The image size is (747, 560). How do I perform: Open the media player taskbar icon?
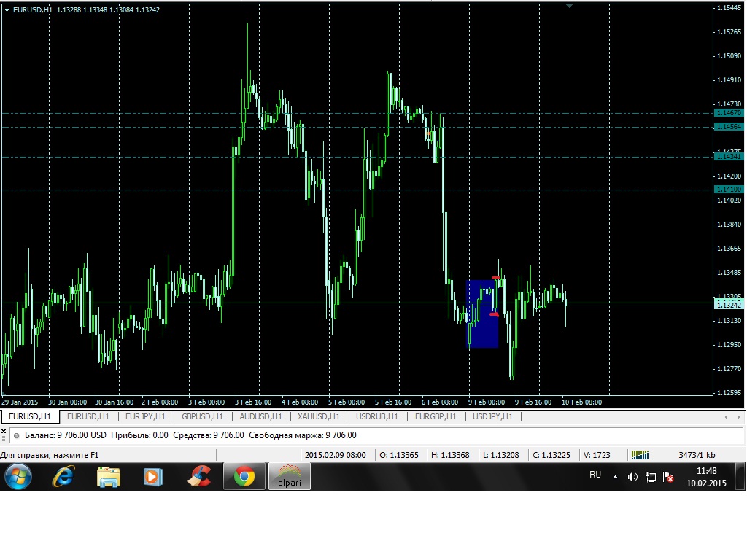(153, 476)
